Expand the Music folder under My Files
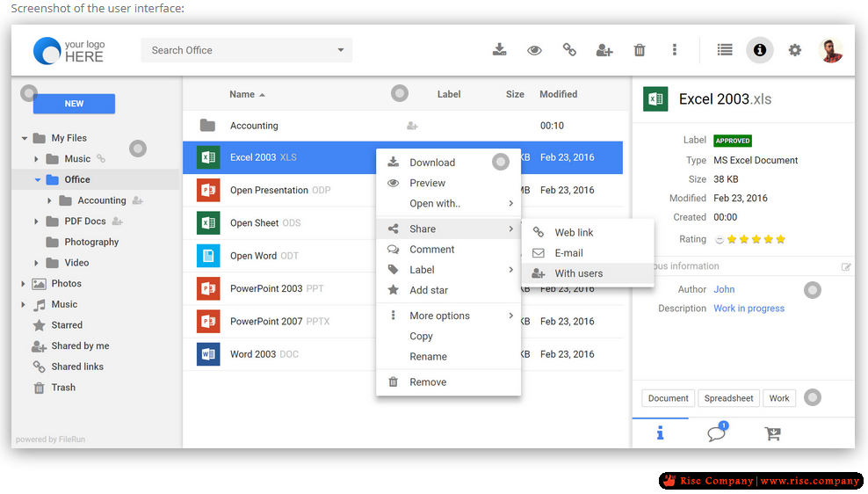The height and width of the screenshot is (494, 868). coord(36,159)
